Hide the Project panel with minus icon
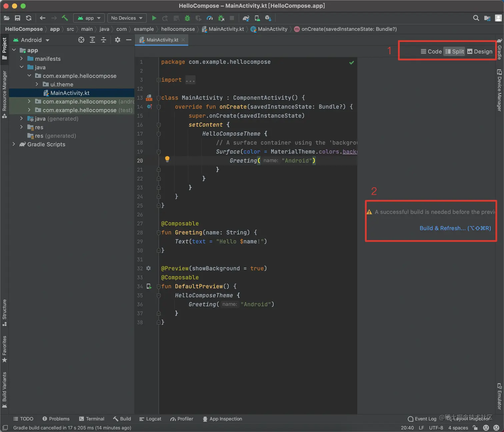This screenshot has width=504, height=432. (129, 40)
